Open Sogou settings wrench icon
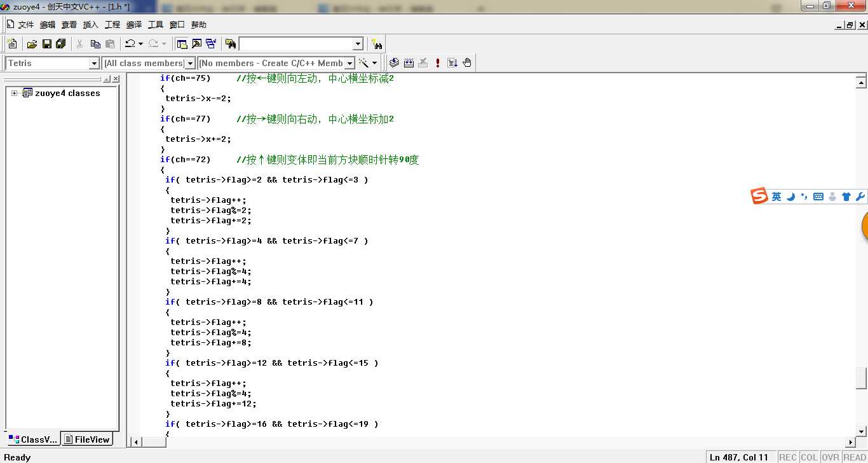Screen dimensions: 868x463 pos(860,197)
